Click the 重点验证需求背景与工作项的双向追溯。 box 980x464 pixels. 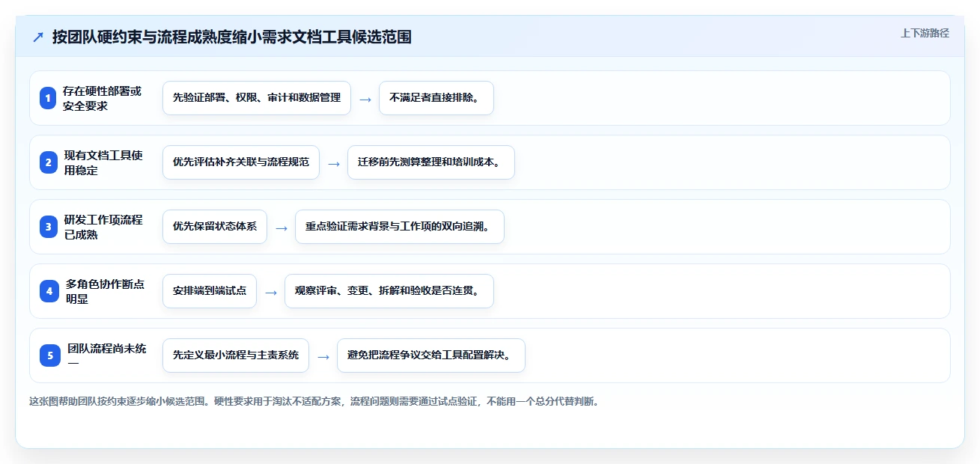[x=400, y=227]
